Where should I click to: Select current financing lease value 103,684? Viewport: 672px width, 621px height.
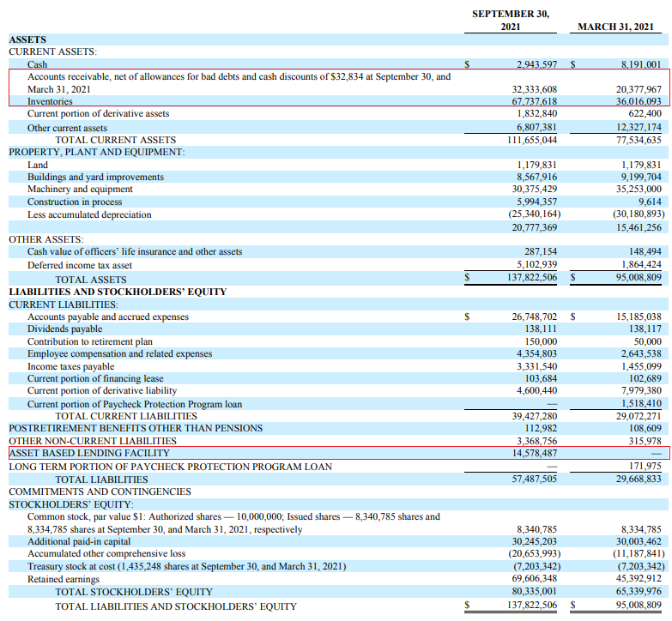[541, 378]
